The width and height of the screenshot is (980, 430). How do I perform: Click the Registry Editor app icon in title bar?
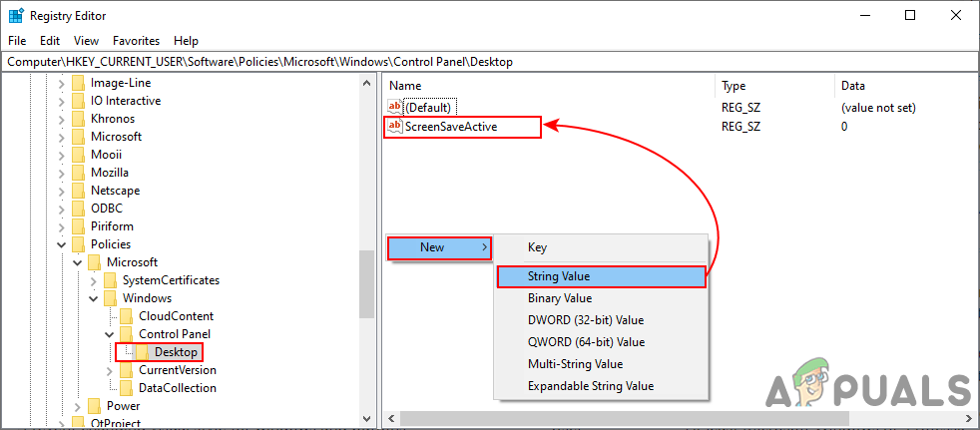coord(16,16)
